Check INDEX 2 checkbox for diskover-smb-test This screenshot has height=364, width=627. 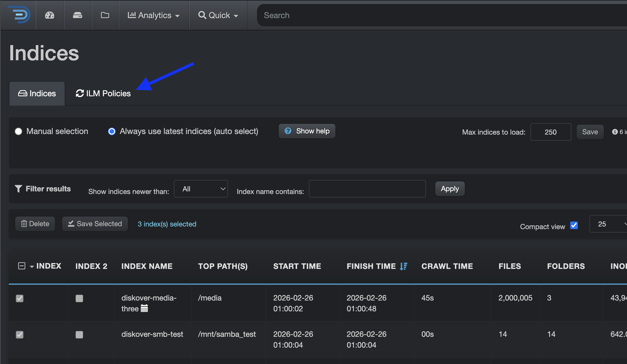click(x=79, y=335)
